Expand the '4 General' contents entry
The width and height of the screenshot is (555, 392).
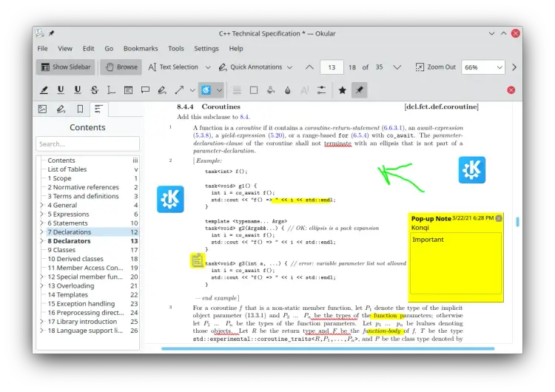coord(41,205)
